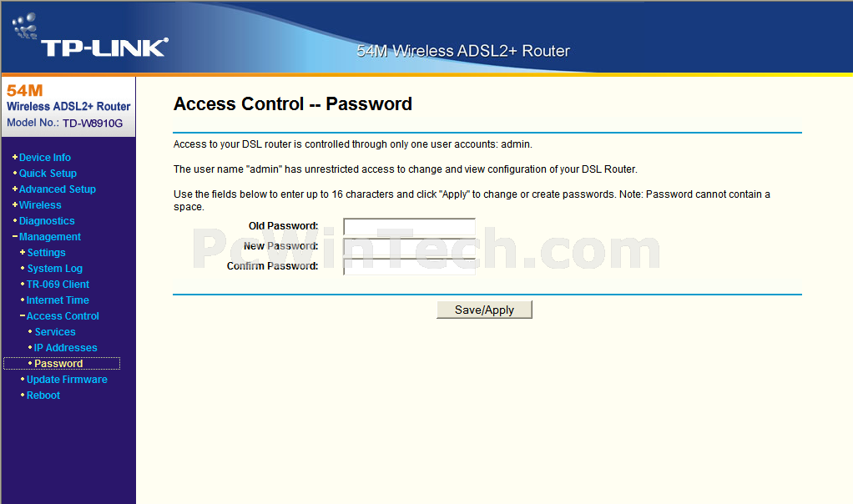Image resolution: width=853 pixels, height=504 pixels.
Task: Click the Old Password input field
Action: [409, 227]
